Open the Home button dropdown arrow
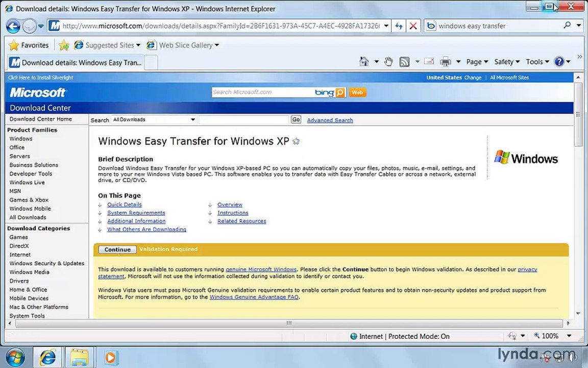The width and height of the screenshot is (588, 368). tap(376, 62)
